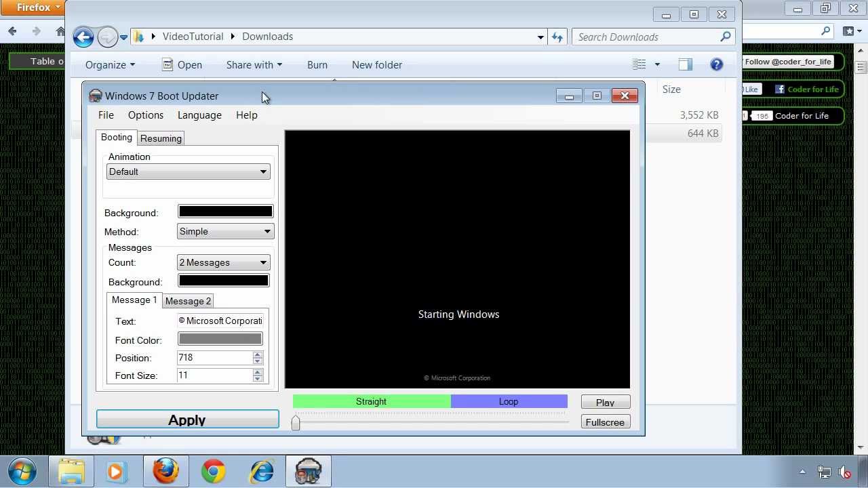Select the Message 1 tab
The width and height of the screenshot is (868, 488).
tap(134, 300)
